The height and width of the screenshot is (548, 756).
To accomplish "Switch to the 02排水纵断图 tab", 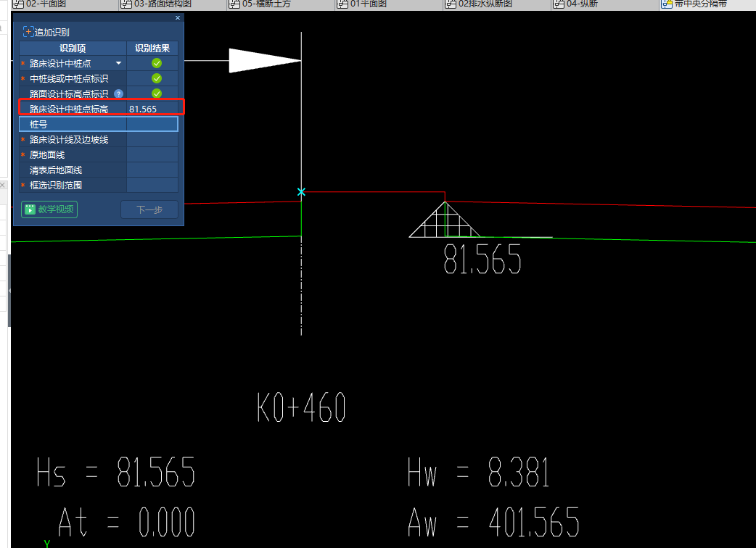I will 485,4.
